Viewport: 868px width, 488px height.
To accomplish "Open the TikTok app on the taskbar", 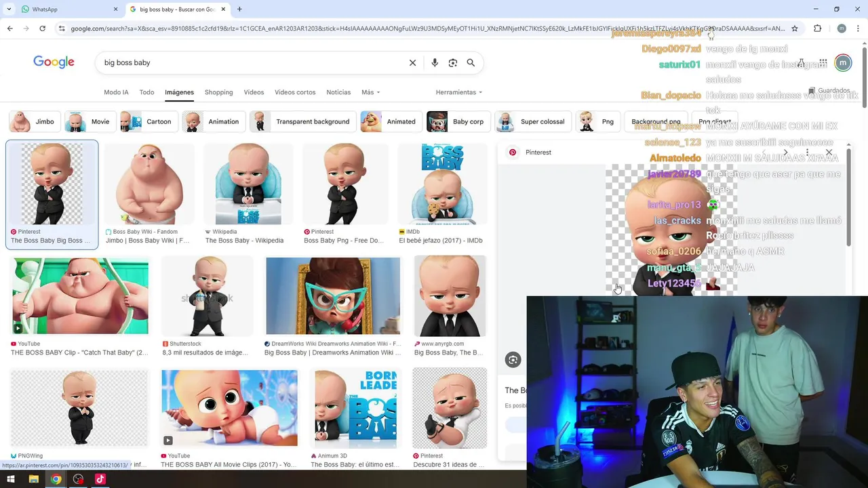I will point(100,479).
